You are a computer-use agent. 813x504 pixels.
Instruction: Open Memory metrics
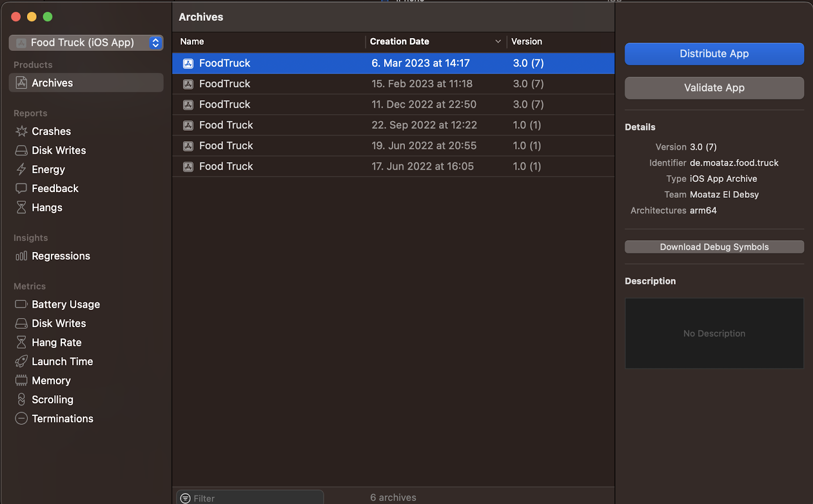[x=51, y=381]
